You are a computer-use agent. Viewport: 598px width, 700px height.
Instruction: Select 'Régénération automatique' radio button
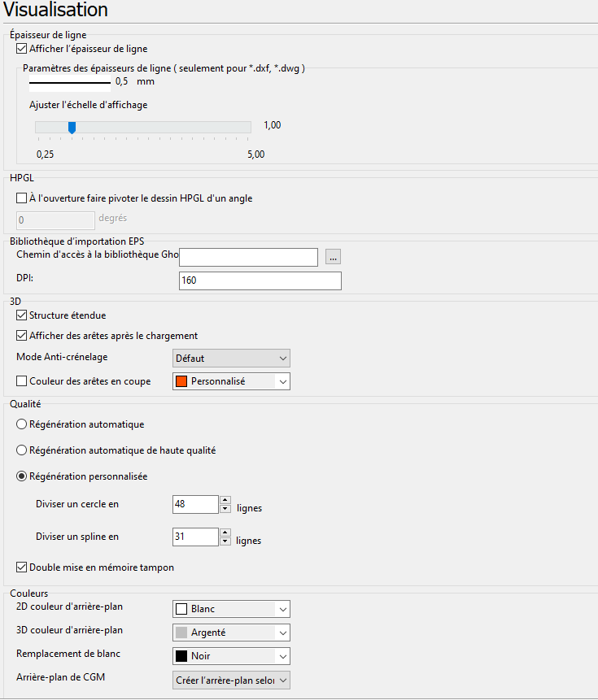coord(22,424)
